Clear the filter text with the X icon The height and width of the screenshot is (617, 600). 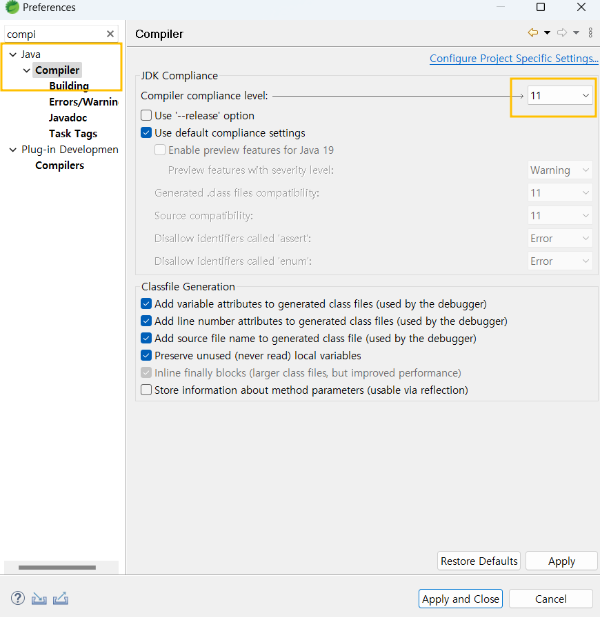click(110, 34)
